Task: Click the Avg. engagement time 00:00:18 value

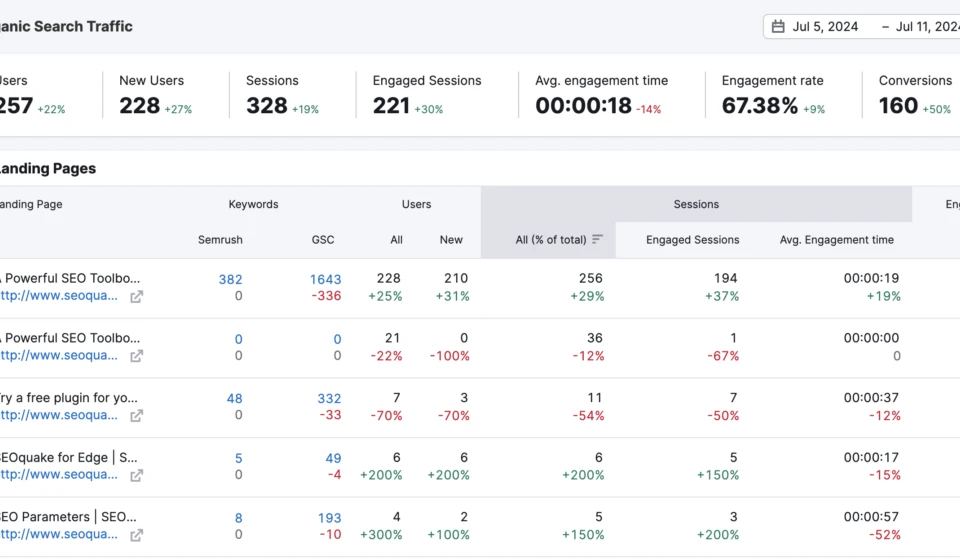Action: pyautogui.click(x=583, y=105)
